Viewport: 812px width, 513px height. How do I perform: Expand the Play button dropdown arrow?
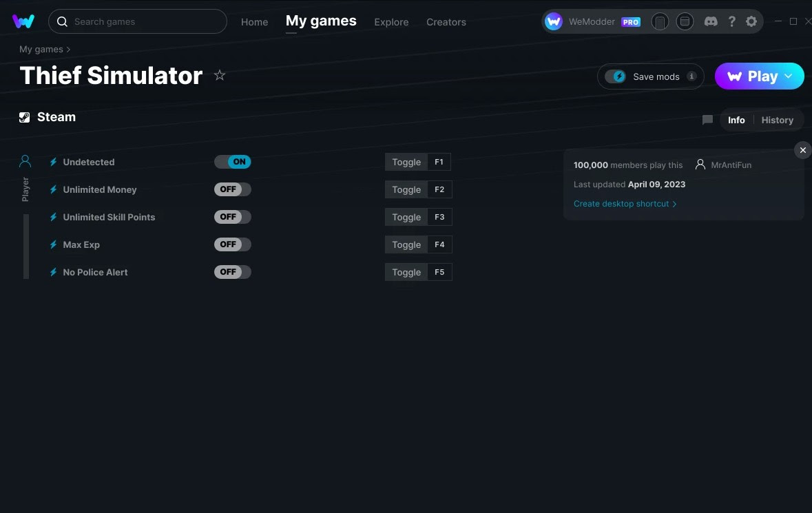click(789, 76)
